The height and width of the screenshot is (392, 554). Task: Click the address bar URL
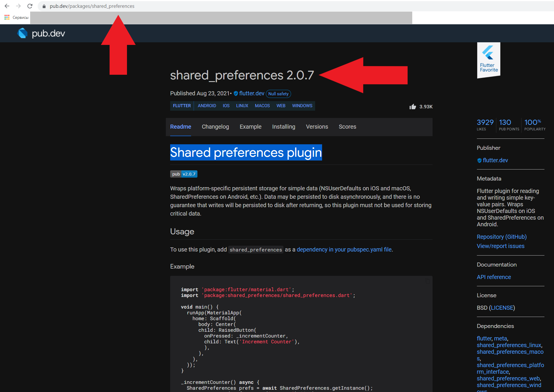tap(92, 6)
